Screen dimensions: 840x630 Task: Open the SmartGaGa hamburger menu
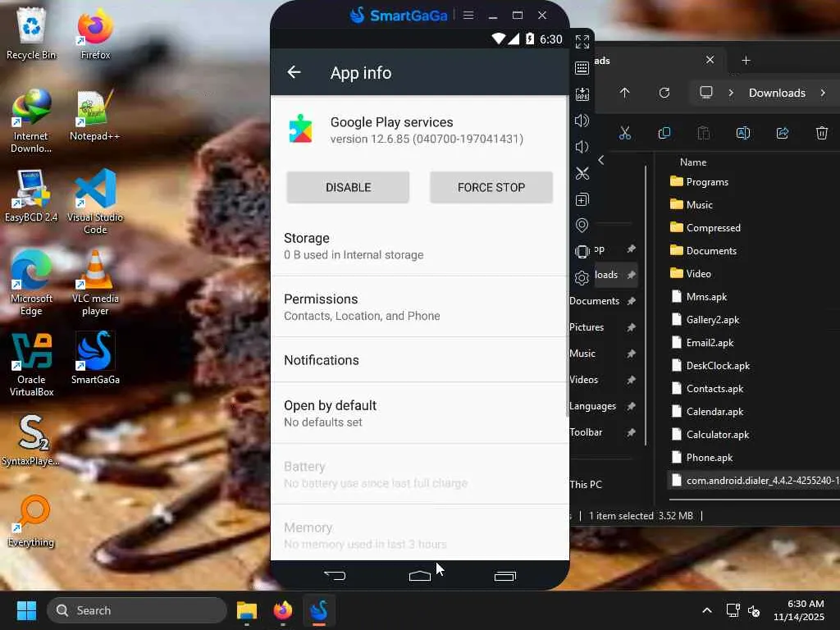point(468,15)
